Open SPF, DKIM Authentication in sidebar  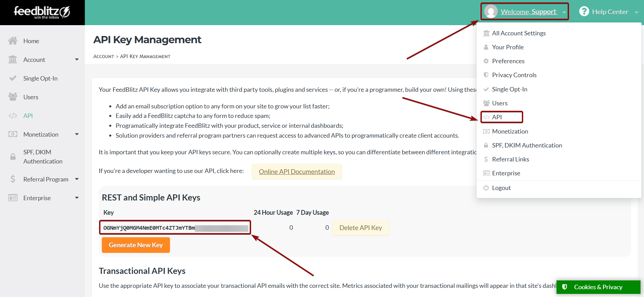[43, 157]
